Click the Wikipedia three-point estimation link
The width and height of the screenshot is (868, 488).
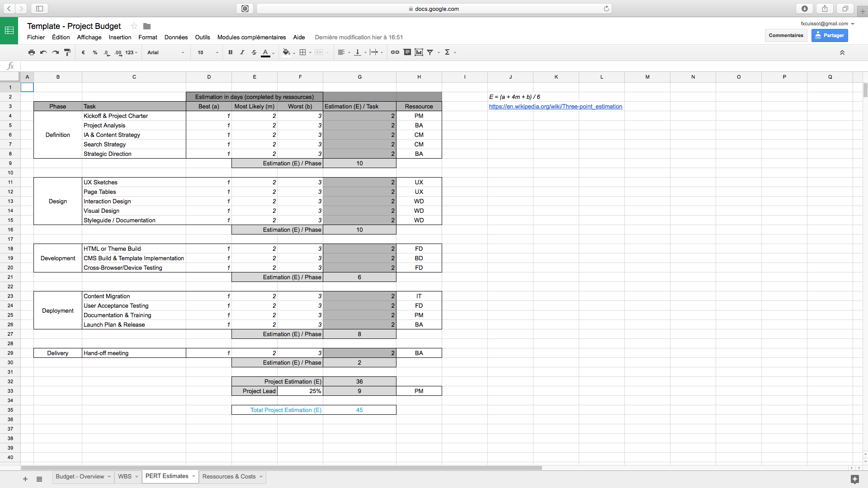click(556, 106)
